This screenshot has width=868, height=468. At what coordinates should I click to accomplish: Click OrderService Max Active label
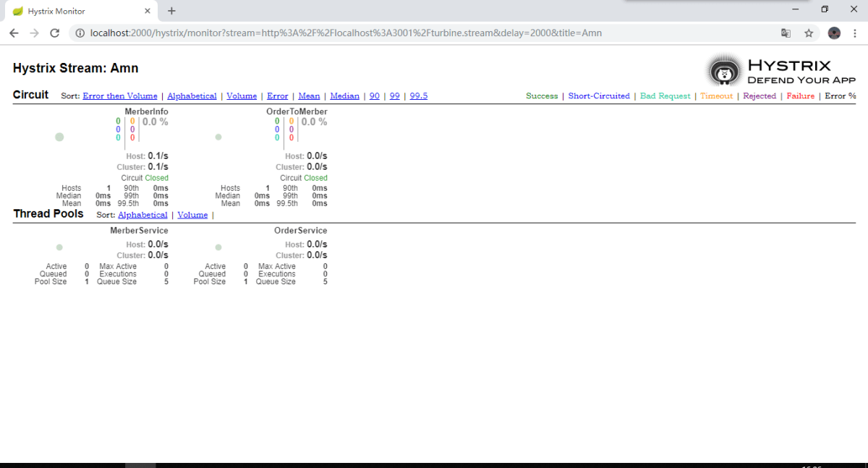pos(277,267)
